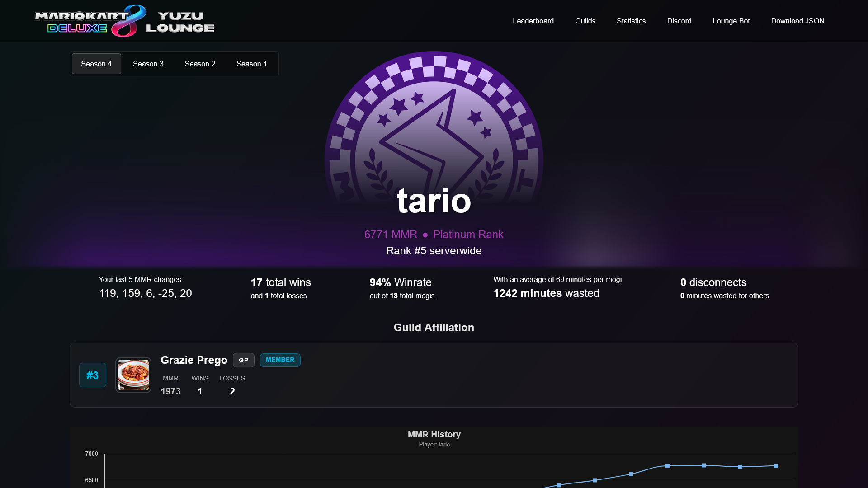Switch to the Season 2 tab

point(200,64)
